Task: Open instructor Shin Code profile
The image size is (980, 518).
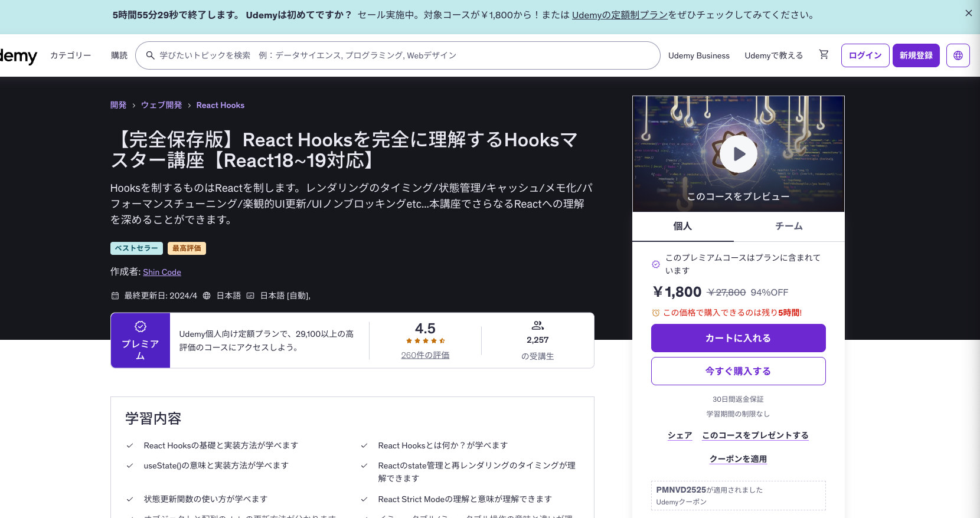Action: click(162, 272)
